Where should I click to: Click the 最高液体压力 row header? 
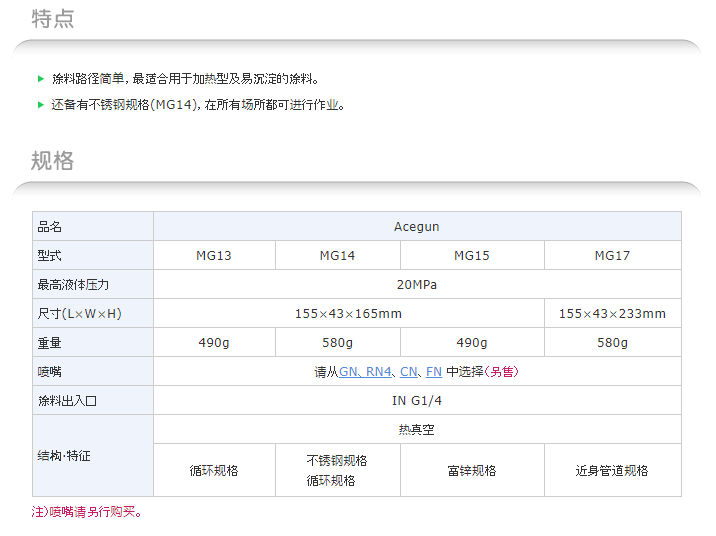point(93,284)
